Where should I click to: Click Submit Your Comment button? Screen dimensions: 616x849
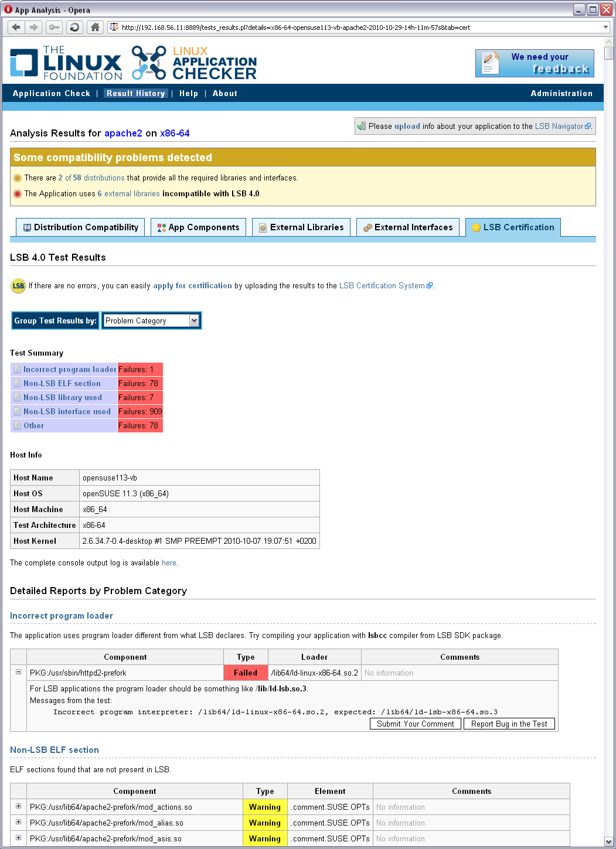pos(416,724)
